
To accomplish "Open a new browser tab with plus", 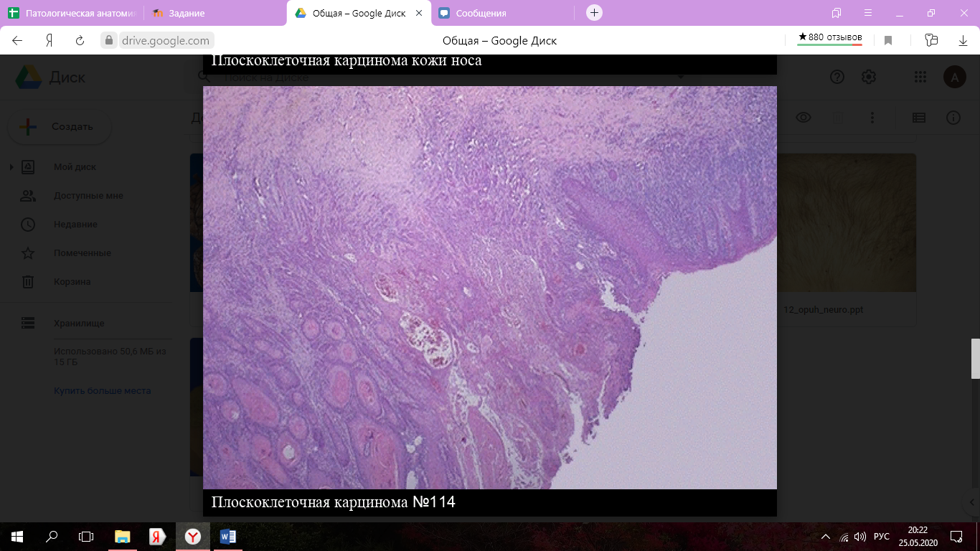I will [x=594, y=13].
